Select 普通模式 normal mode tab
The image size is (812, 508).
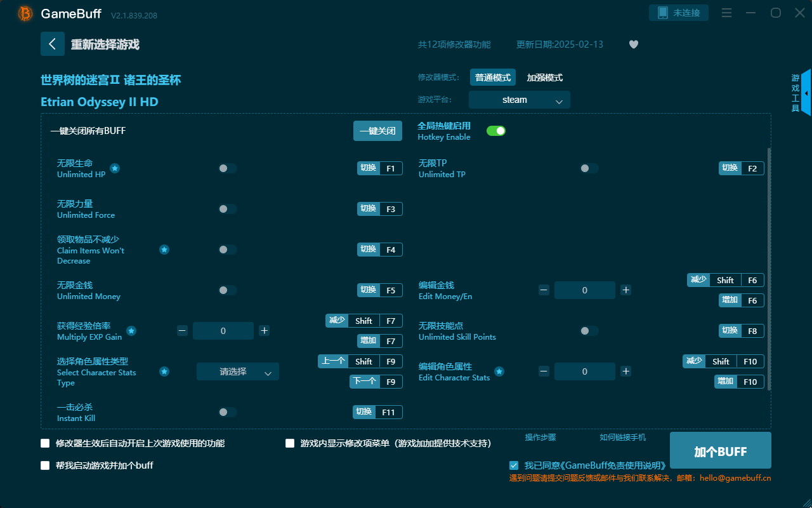pyautogui.click(x=493, y=77)
